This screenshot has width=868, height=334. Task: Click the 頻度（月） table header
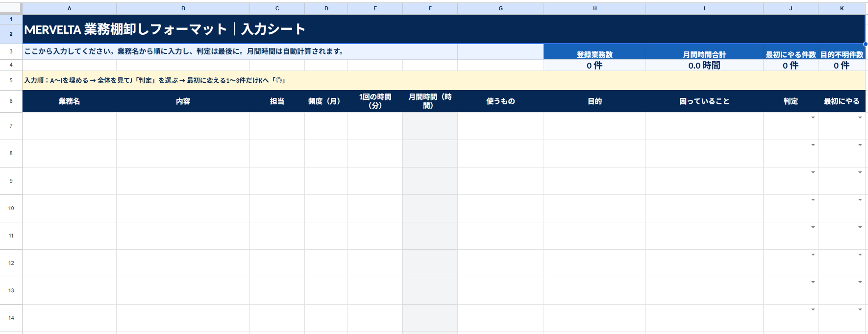(x=326, y=101)
